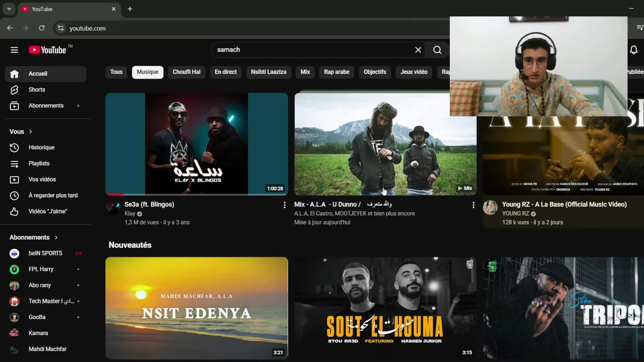Image resolution: width=644 pixels, height=362 pixels.
Task: Select the Tous filter chip
Action: tap(116, 72)
